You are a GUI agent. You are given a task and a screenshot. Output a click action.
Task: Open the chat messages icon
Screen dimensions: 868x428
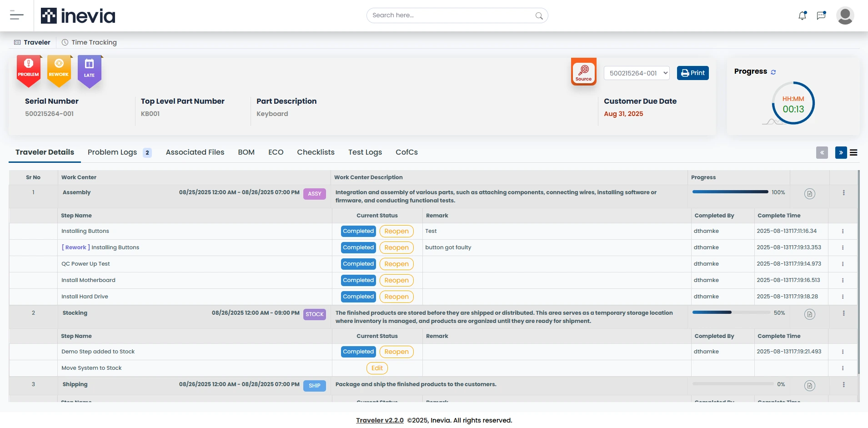click(x=821, y=15)
